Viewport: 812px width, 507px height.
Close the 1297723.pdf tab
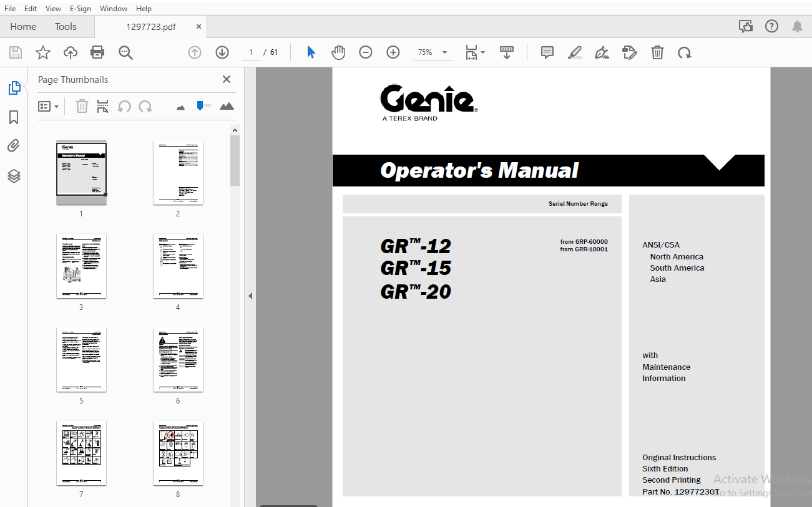[x=199, y=27]
